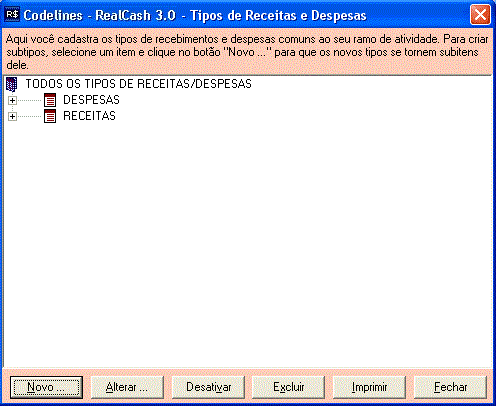The height and width of the screenshot is (406, 496).
Task: Select the RECEITAS tree label
Action: pos(89,116)
